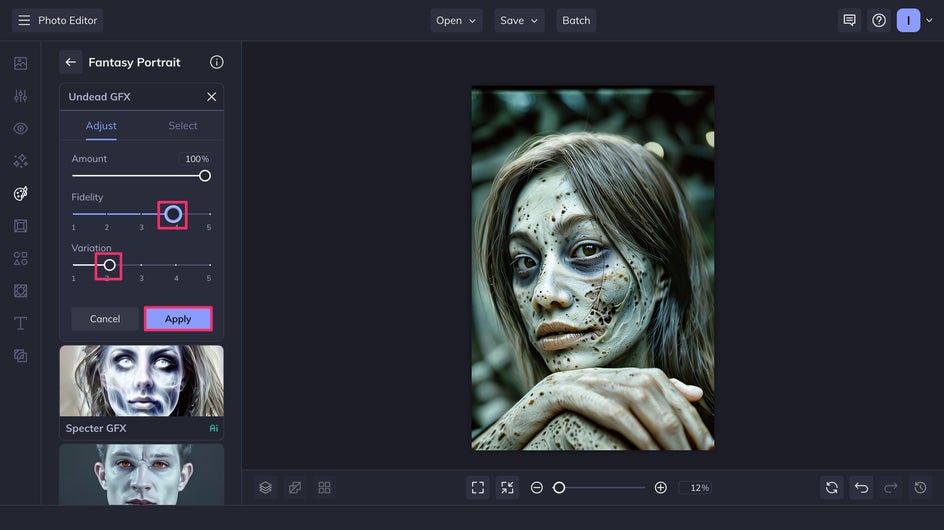This screenshot has height=530, width=944.
Task: Click the Undead GFX panel title
Action: point(99,96)
